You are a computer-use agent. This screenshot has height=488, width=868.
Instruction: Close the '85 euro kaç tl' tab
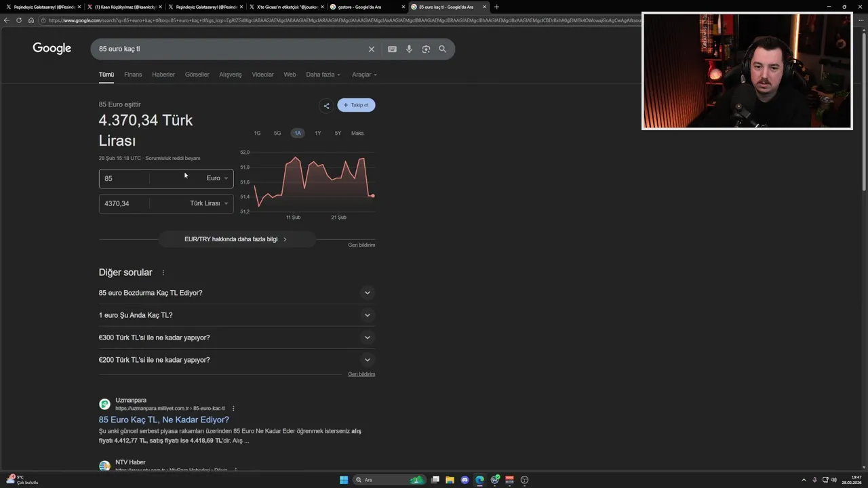484,7
